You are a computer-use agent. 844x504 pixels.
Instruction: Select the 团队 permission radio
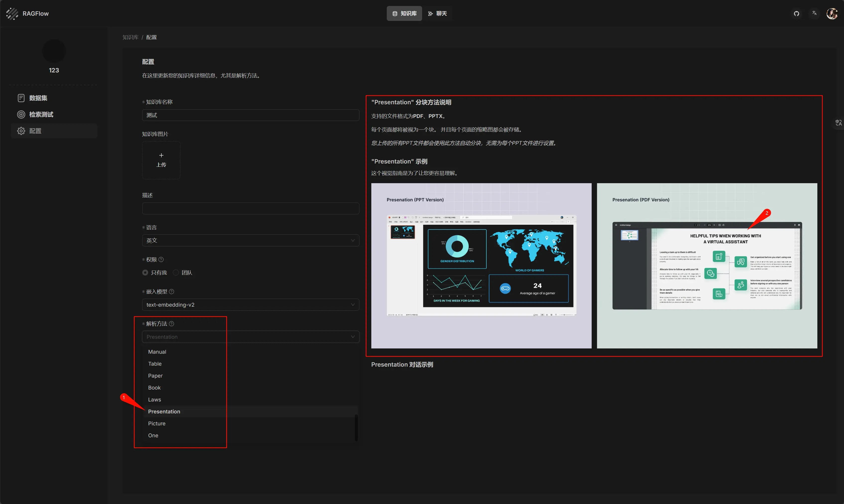(176, 273)
